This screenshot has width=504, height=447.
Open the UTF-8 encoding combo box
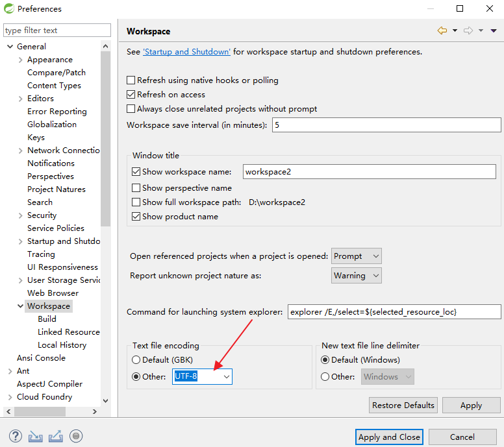click(x=226, y=377)
